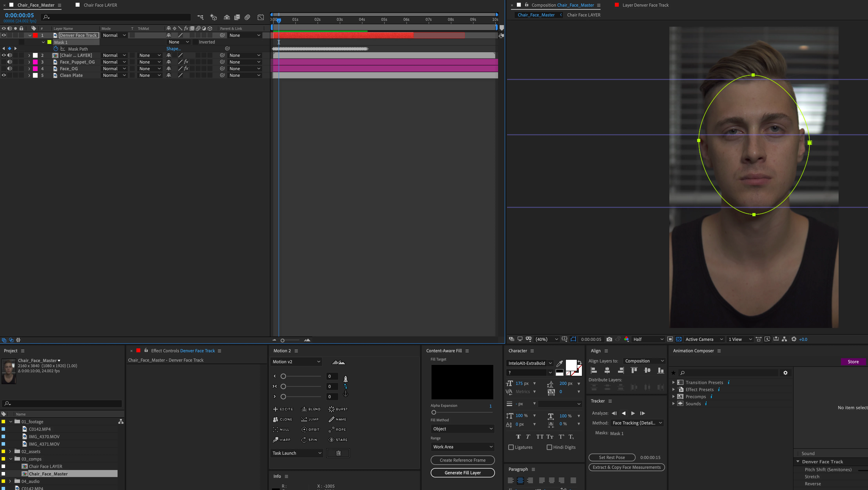Click the eyedropper icon in Character panel
Screen dimensions: 868x490
[x=559, y=363]
